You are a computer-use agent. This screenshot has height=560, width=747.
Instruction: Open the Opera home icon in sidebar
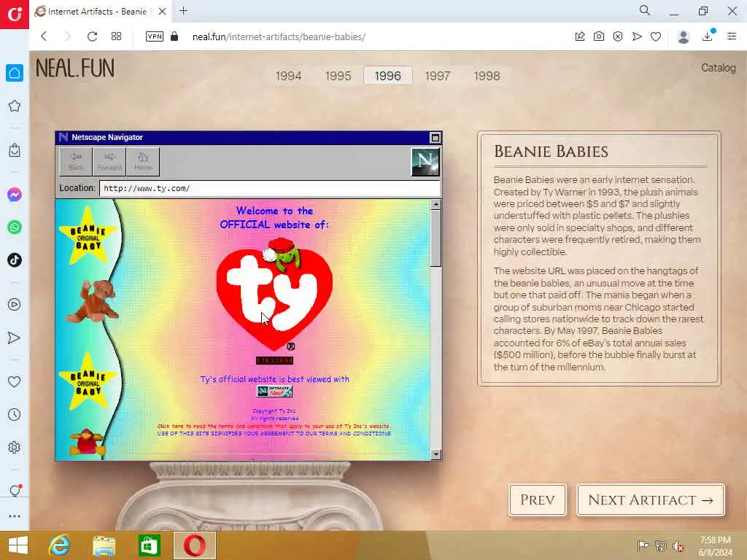click(x=15, y=73)
